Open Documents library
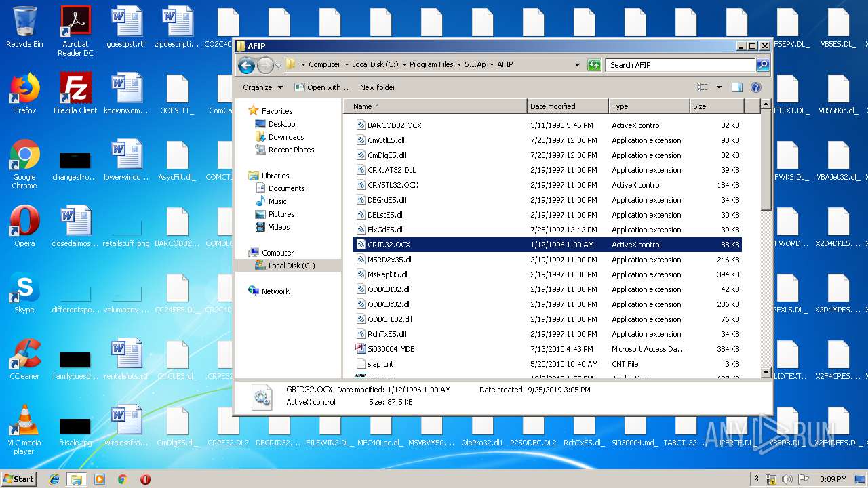This screenshot has height=488, width=868. tap(286, 188)
